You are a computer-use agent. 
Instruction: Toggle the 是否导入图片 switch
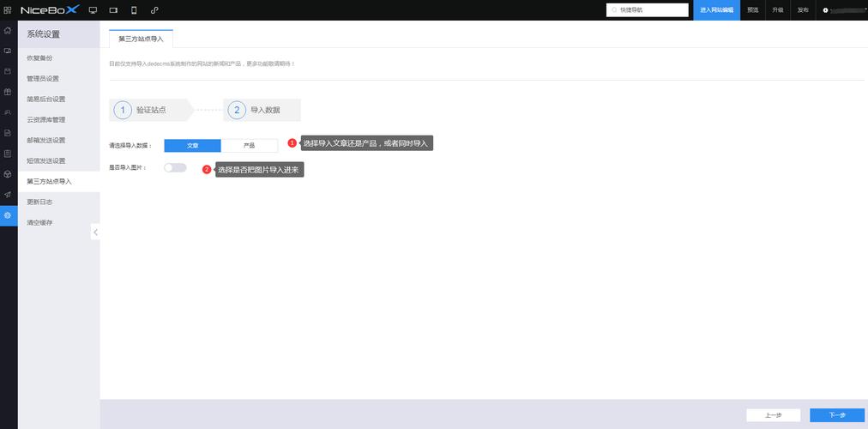pyautogui.click(x=175, y=167)
